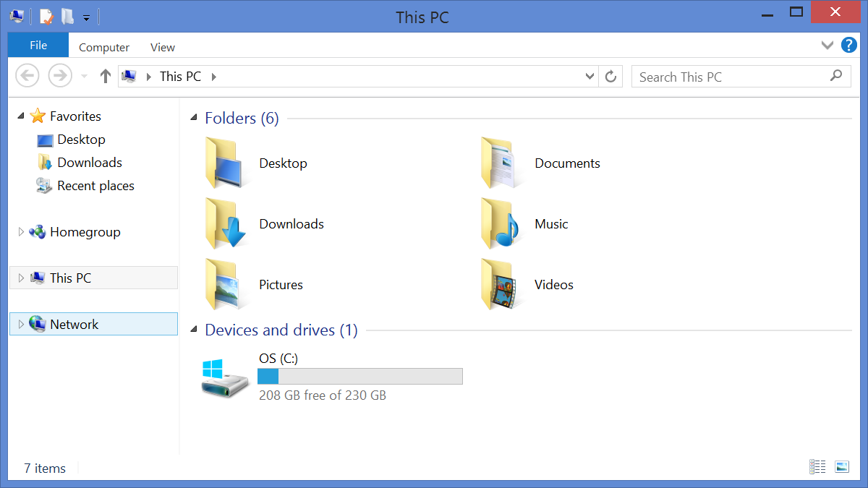Open chevron after This PC breadcrumb
Screen dimensions: 868x488
(214, 76)
